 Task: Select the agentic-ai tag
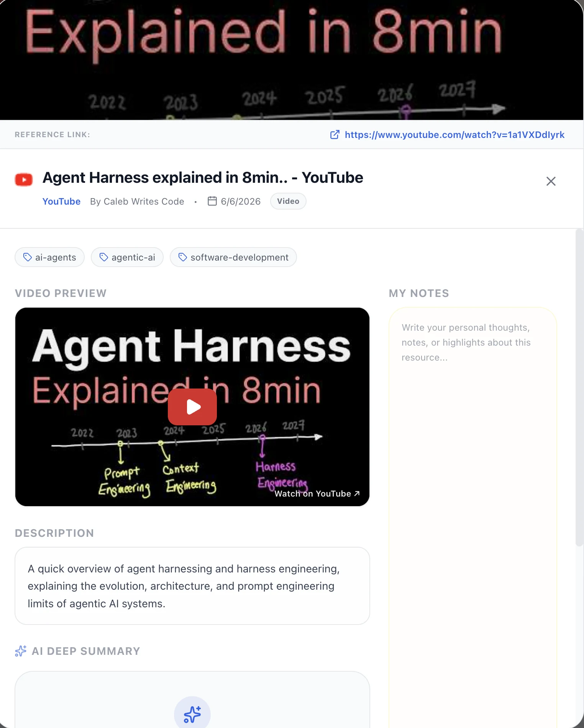(x=127, y=257)
